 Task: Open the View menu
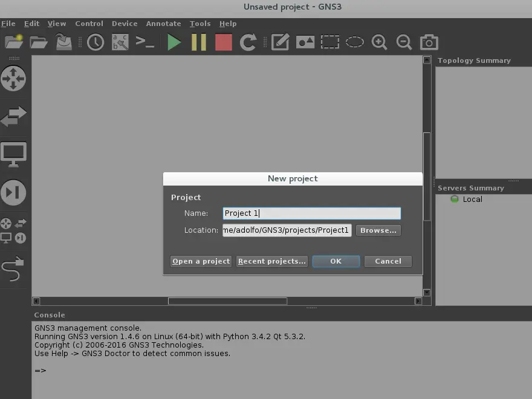(57, 24)
